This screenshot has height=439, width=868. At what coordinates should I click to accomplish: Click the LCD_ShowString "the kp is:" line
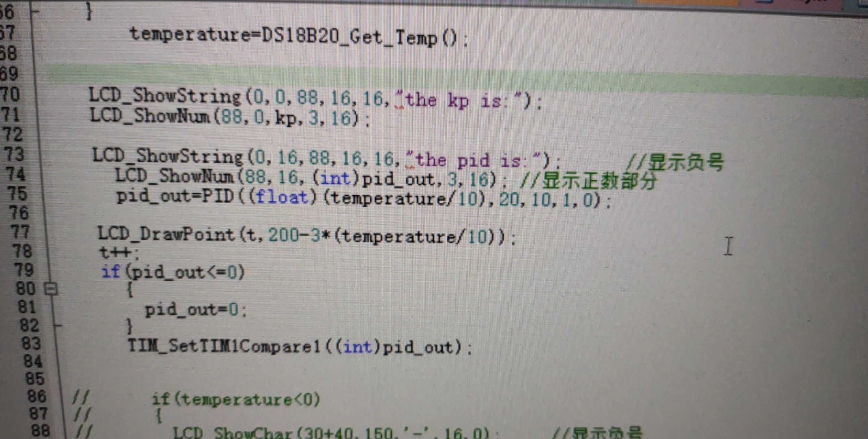point(315,98)
